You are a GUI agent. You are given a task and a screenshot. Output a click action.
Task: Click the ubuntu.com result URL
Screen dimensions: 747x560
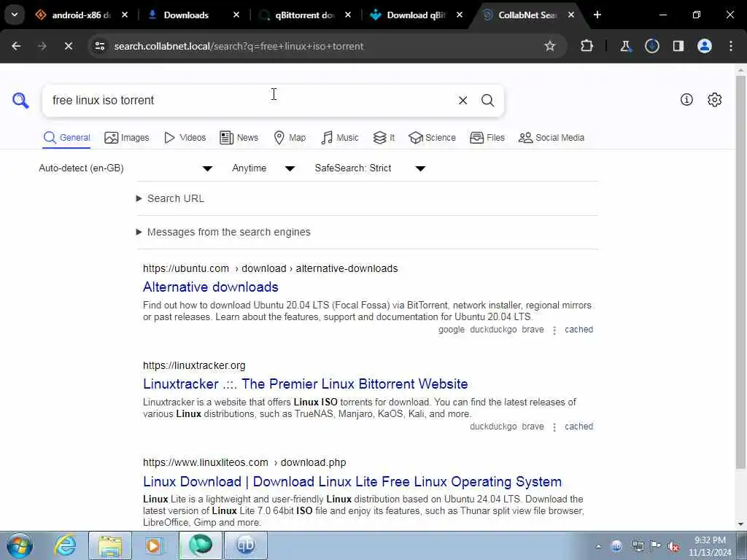pyautogui.click(x=270, y=268)
